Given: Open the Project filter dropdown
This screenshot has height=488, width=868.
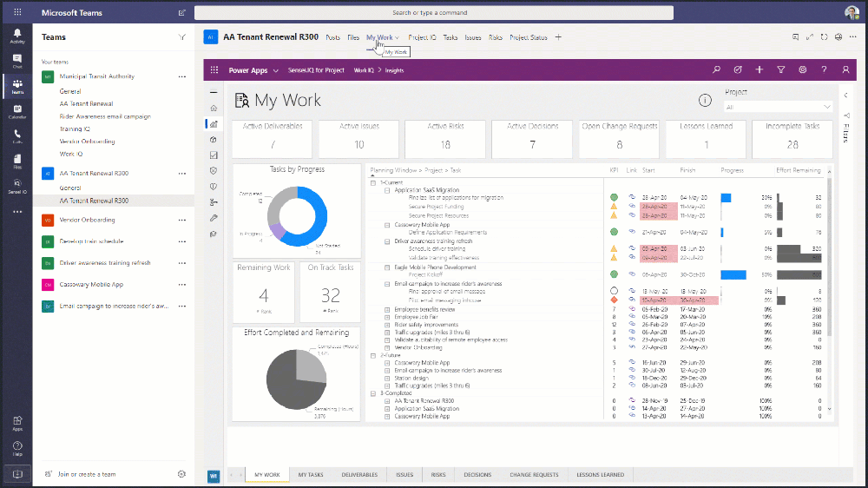Looking at the screenshot, I should click(x=778, y=107).
